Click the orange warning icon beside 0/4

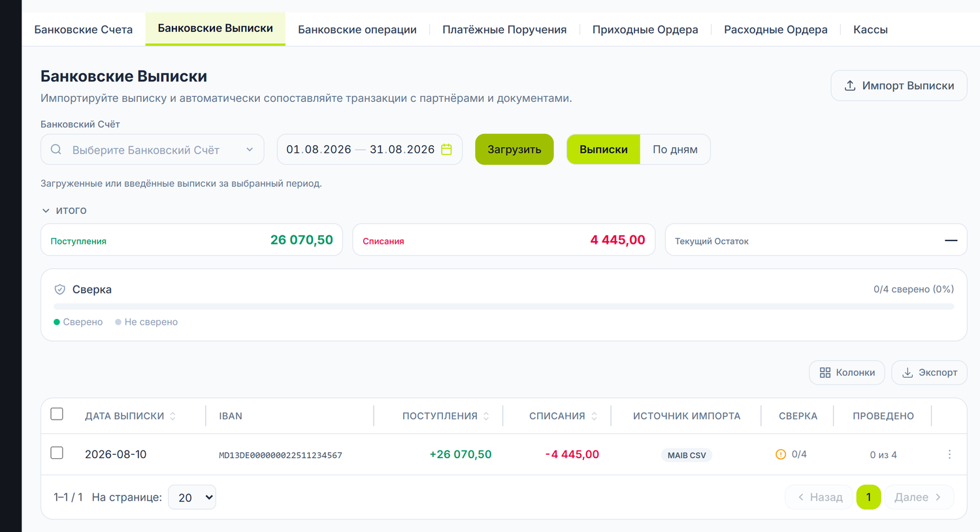781,454
